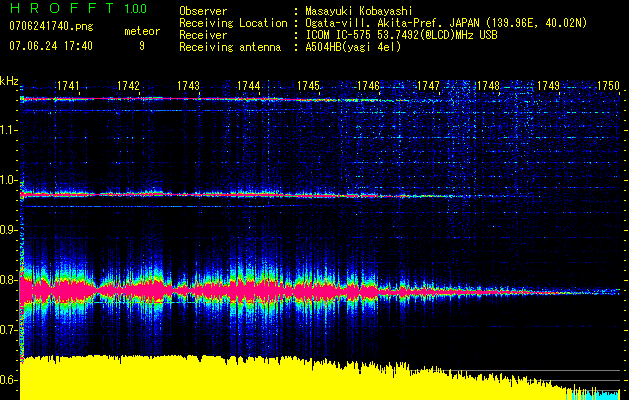Click the meteor count label
The height and width of the screenshot is (400, 629).
(141, 31)
